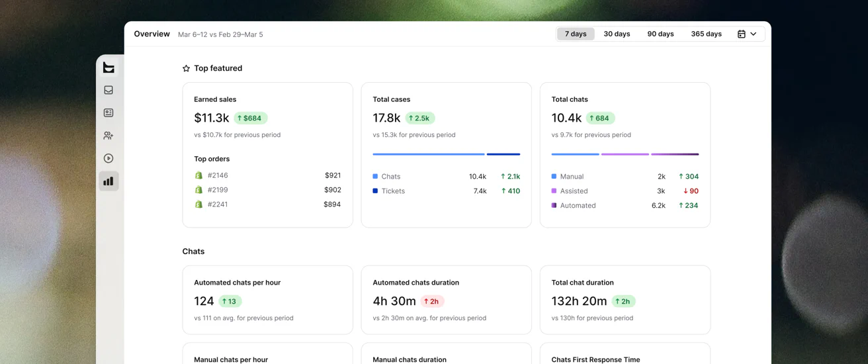Image resolution: width=868 pixels, height=364 pixels.
Task: Switch to the 90 days range
Action: pyautogui.click(x=660, y=34)
